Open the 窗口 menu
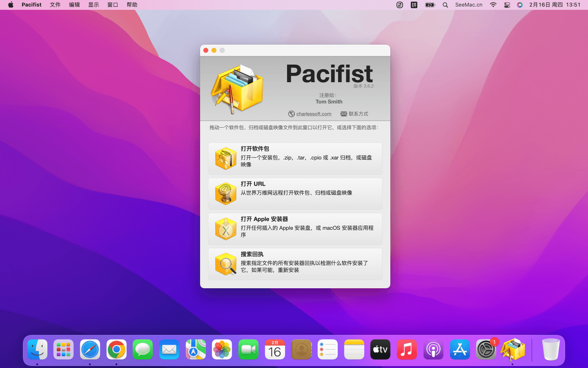The height and width of the screenshot is (368, 588). 113,5
